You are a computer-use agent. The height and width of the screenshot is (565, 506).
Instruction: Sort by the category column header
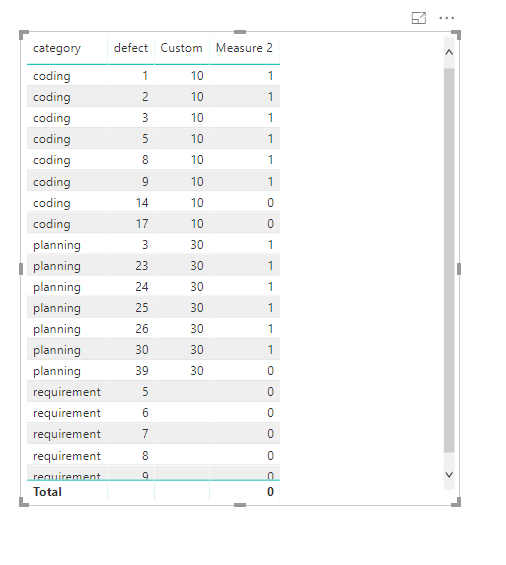coord(57,48)
